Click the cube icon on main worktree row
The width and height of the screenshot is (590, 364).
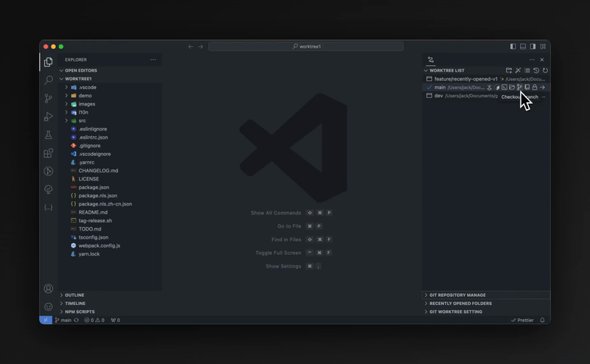click(x=496, y=87)
